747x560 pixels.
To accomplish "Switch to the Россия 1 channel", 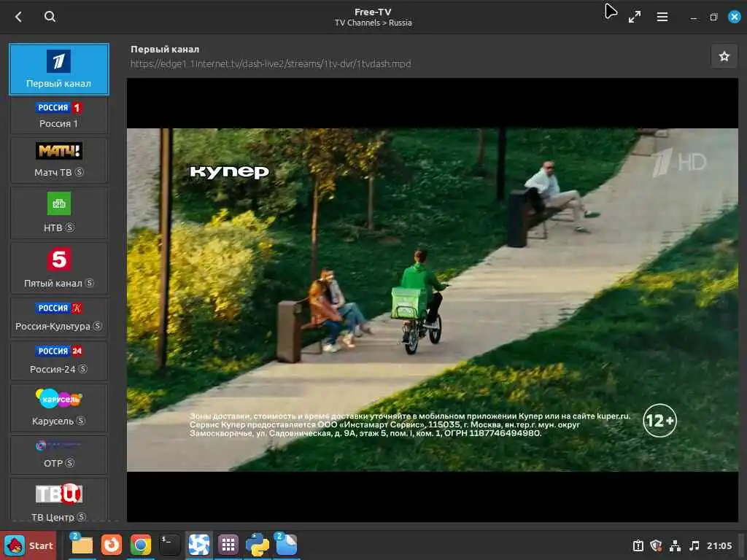I will coord(59,115).
